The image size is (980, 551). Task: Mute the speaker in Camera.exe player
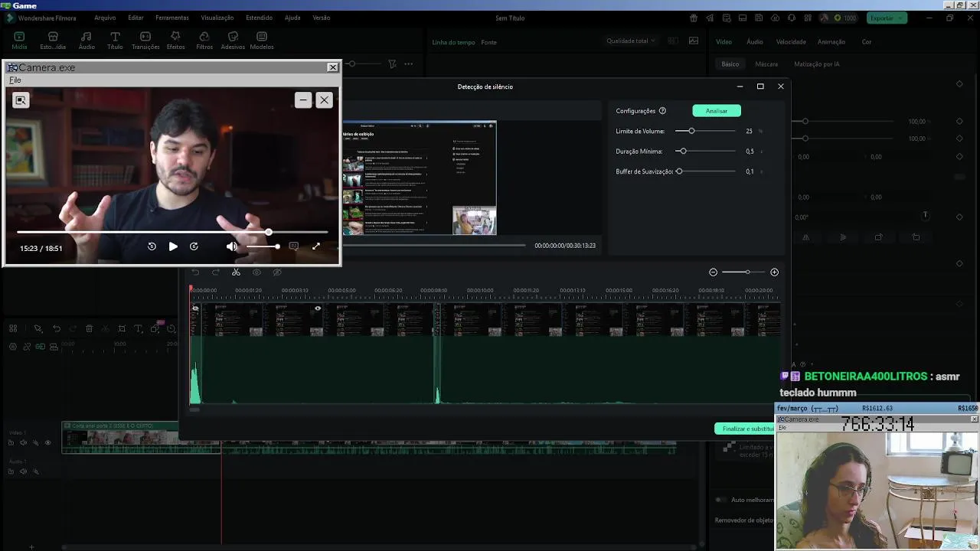[x=231, y=246]
